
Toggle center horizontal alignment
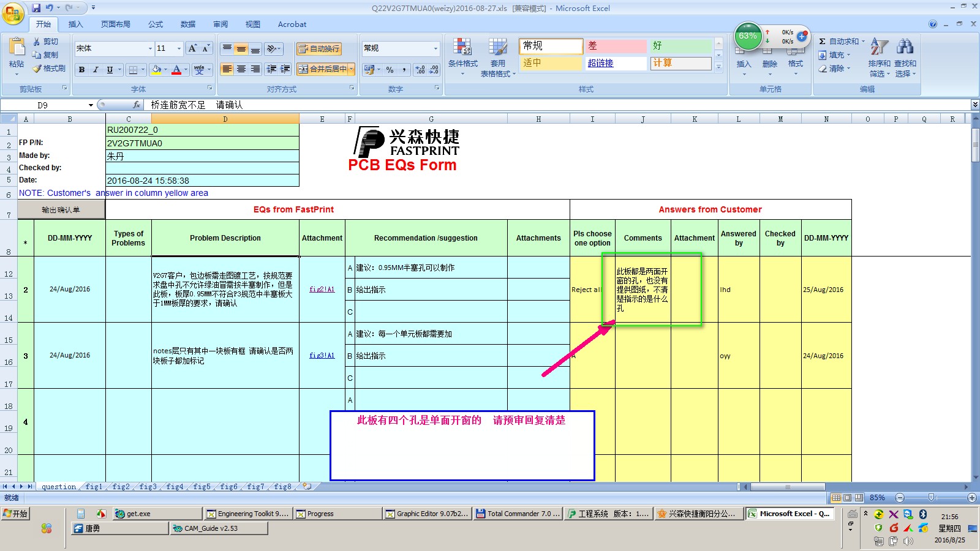(x=241, y=69)
